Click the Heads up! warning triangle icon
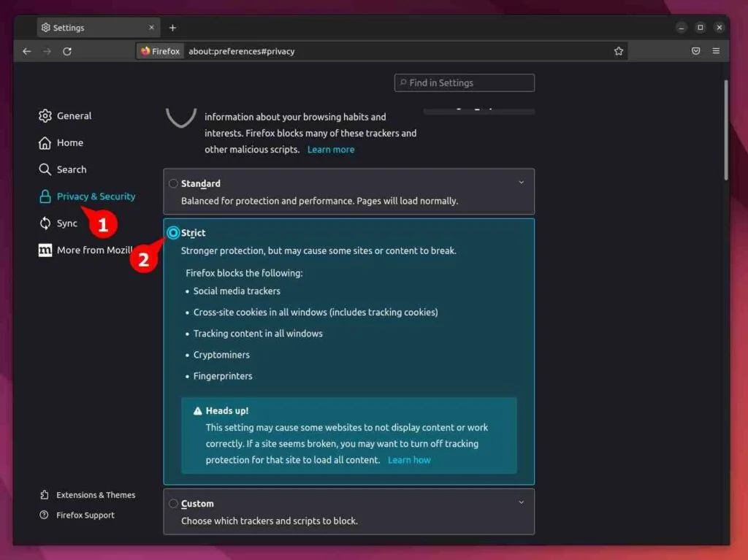 197,411
